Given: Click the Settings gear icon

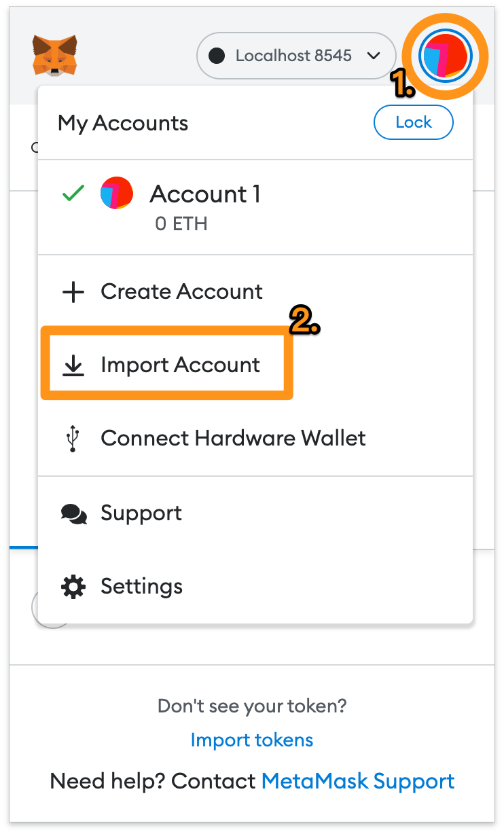Looking at the screenshot, I should click(x=73, y=586).
